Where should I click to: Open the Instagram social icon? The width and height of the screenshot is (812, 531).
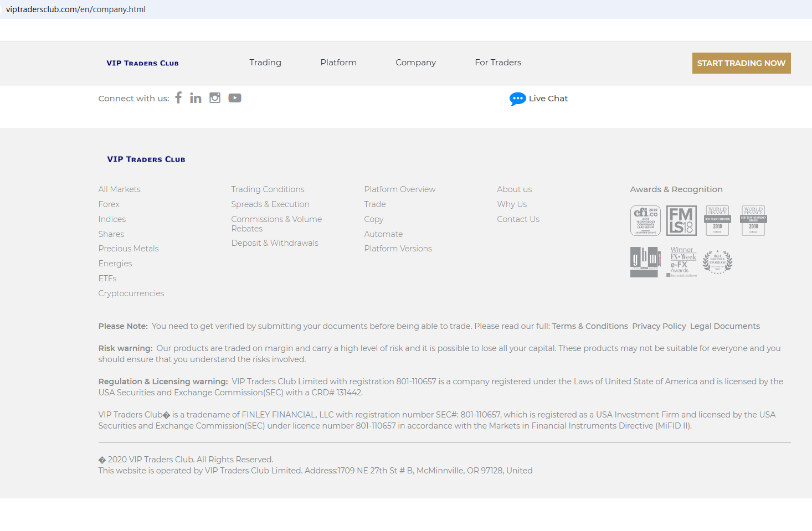tap(215, 98)
